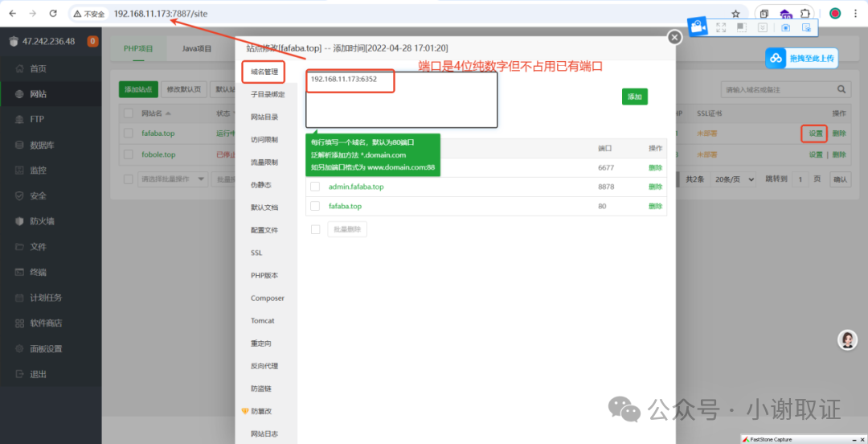Check the select-all box beside 批量删除
This screenshot has width=868, height=444.
pos(316,229)
